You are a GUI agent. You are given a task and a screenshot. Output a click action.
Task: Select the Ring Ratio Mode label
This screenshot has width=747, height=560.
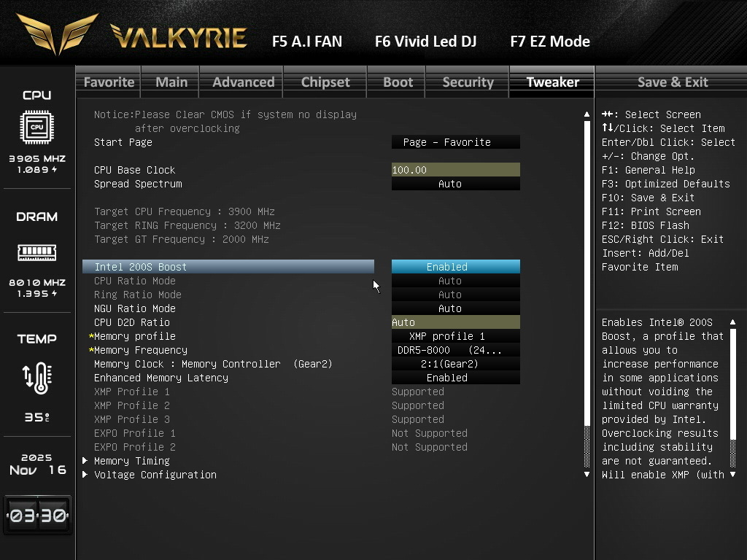tap(138, 295)
